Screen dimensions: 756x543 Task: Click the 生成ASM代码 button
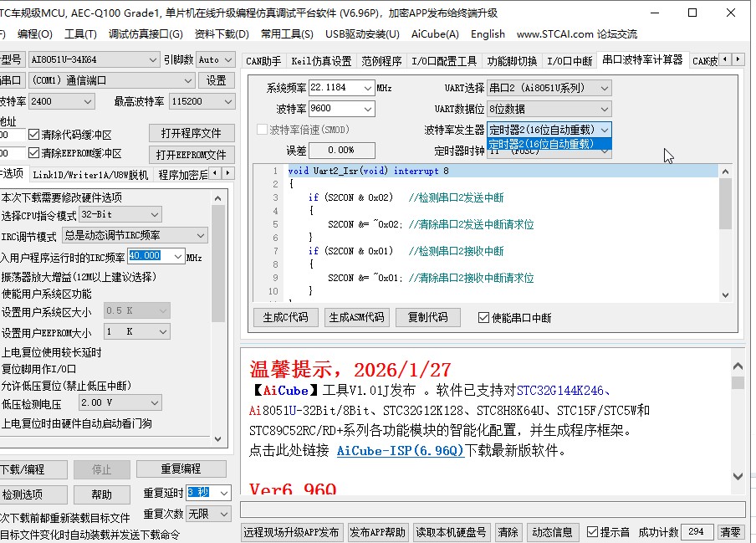click(x=357, y=316)
